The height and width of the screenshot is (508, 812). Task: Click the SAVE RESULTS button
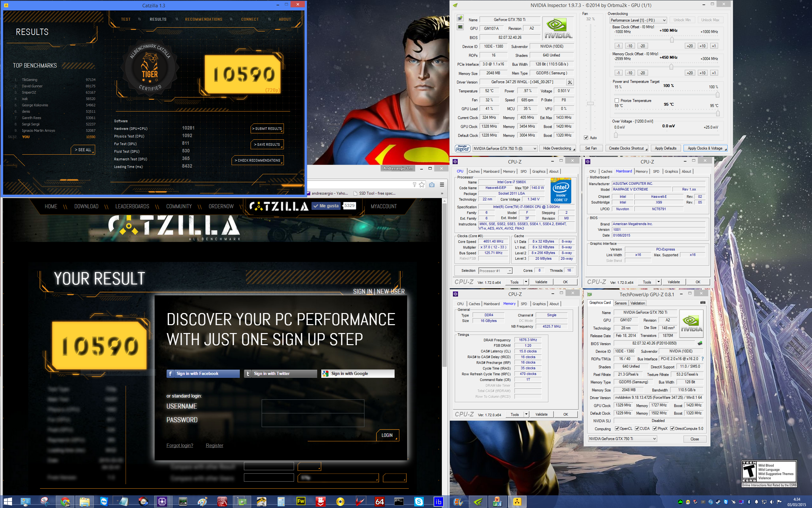click(267, 144)
